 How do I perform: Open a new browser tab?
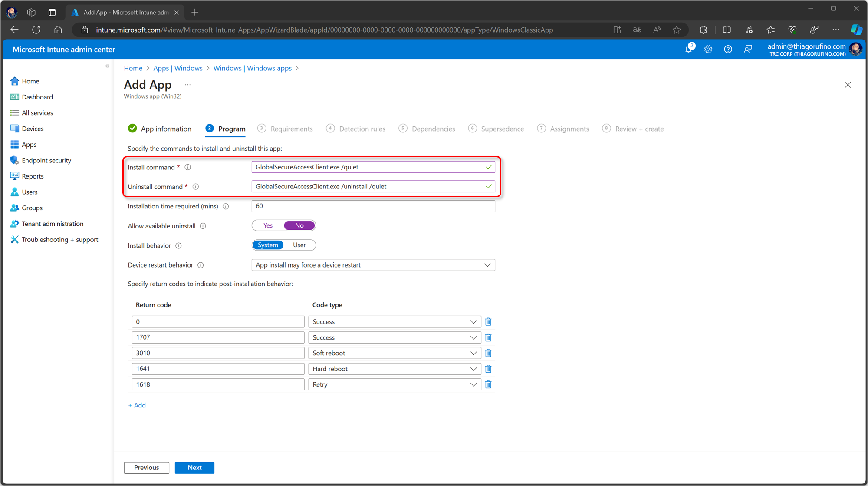[x=195, y=12]
